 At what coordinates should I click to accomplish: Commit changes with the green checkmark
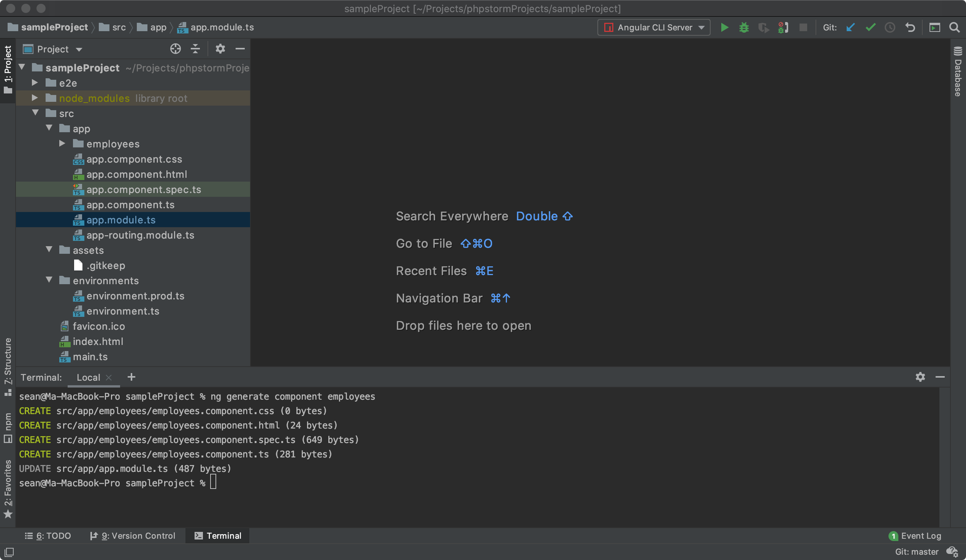coord(870,28)
